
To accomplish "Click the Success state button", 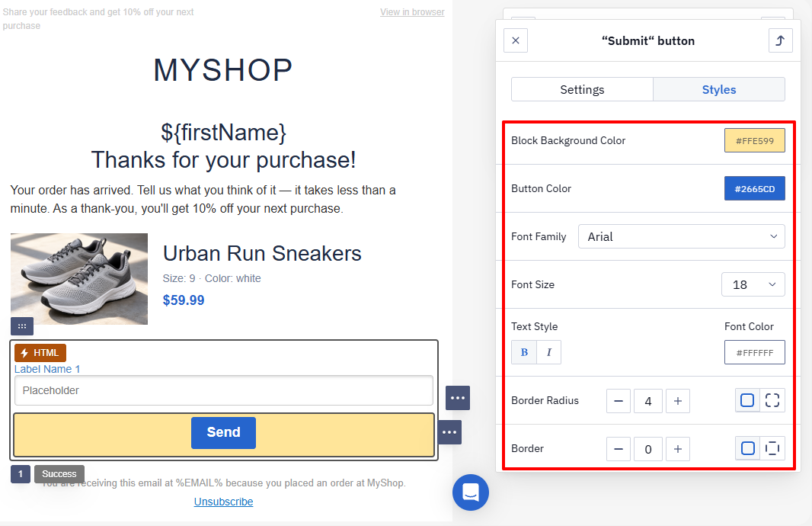I will coord(59,473).
